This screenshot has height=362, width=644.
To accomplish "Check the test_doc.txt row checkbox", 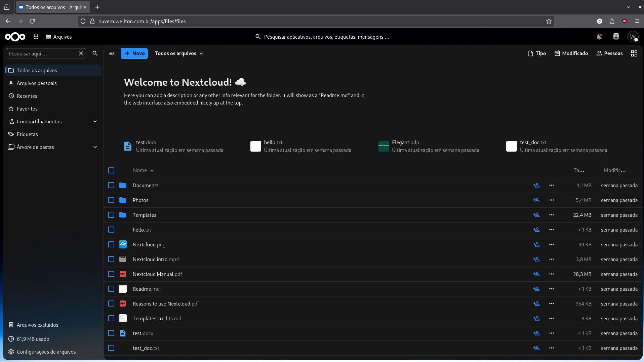I will (111, 348).
